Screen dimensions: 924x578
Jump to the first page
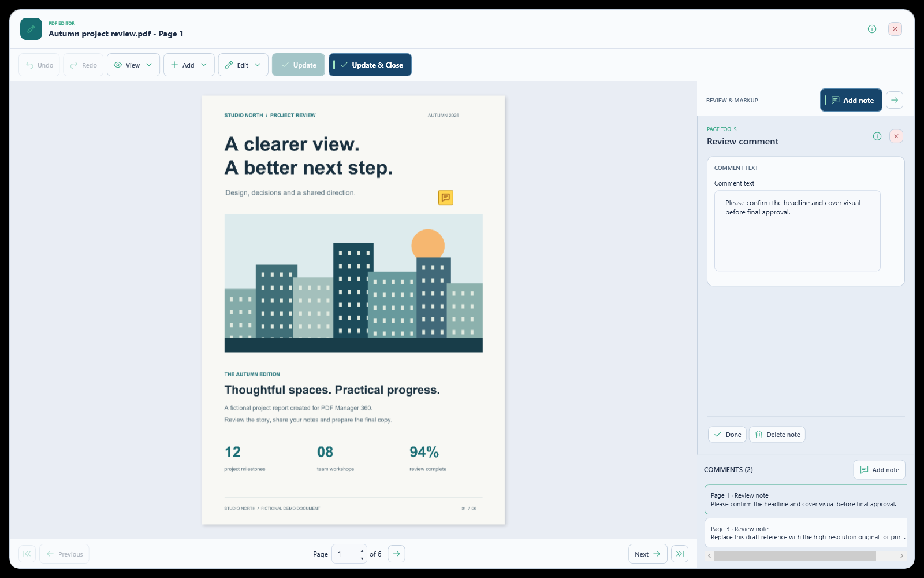(x=27, y=554)
